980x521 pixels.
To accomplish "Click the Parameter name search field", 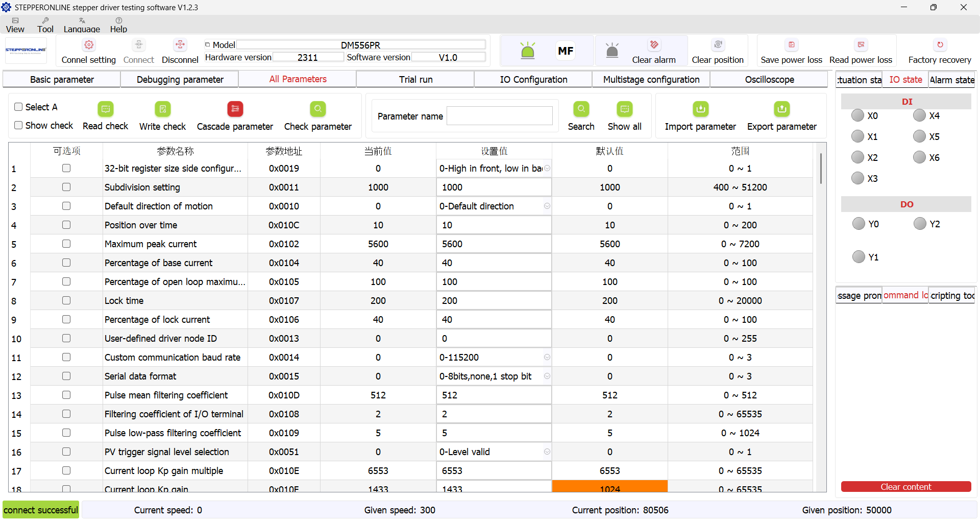I will [x=499, y=116].
